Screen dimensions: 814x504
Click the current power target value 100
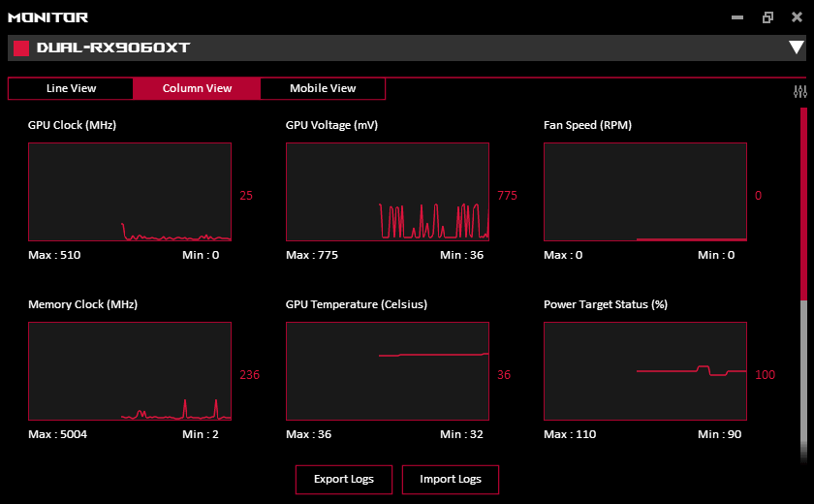click(x=766, y=375)
